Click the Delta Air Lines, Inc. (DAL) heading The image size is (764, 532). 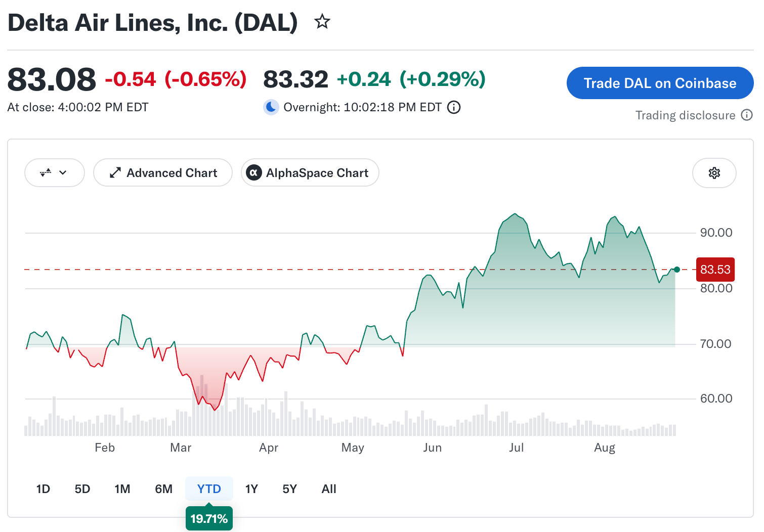point(153,23)
